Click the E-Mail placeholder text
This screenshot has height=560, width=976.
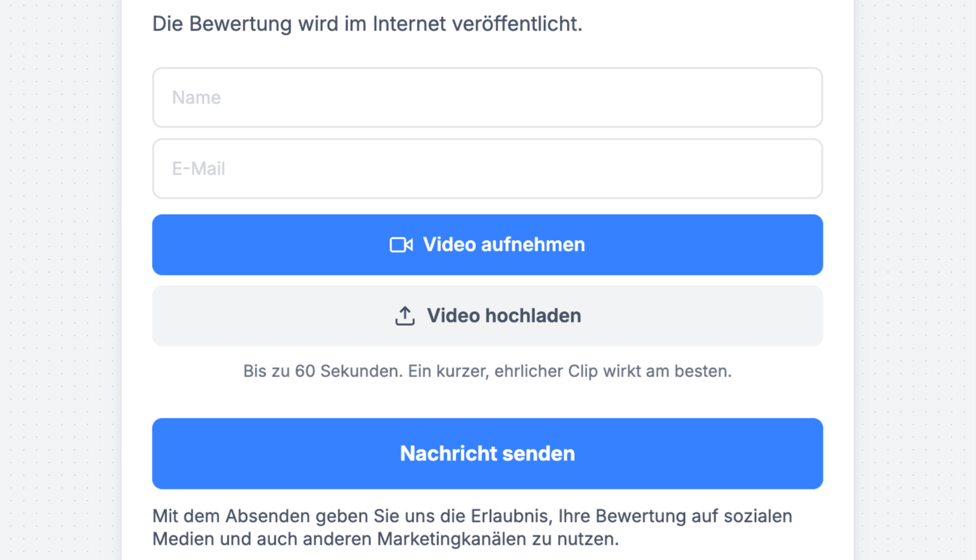click(x=198, y=169)
